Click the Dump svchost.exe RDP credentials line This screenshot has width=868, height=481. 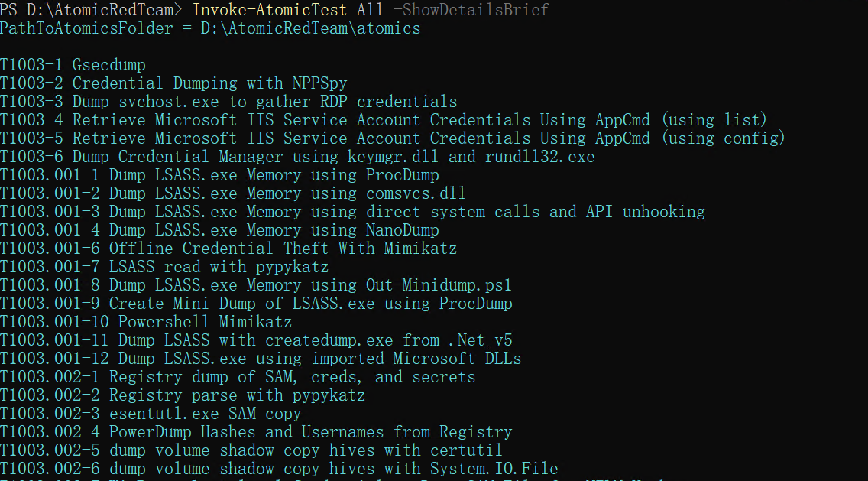tap(228, 102)
